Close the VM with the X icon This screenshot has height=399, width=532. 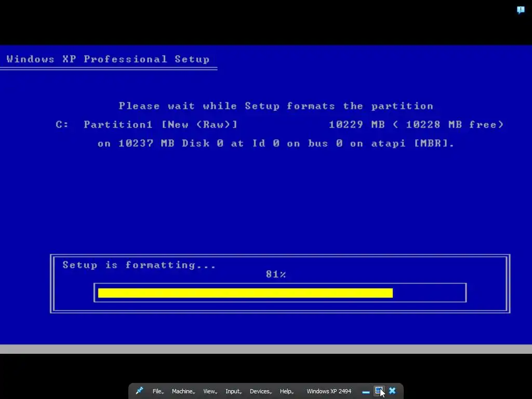[392, 391]
